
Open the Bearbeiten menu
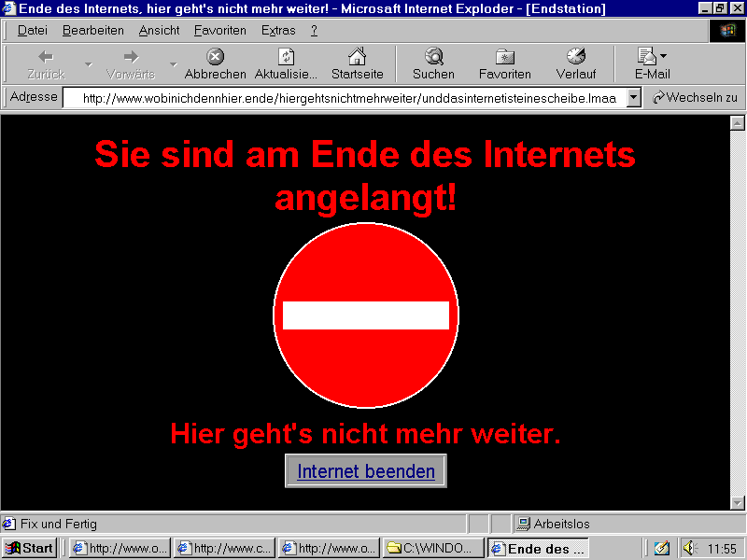[x=92, y=30]
